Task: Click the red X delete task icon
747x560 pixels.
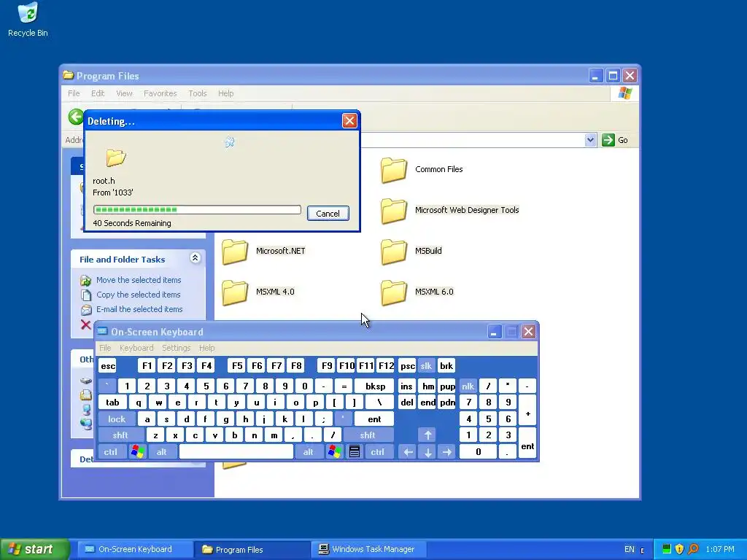Action: tap(86, 324)
